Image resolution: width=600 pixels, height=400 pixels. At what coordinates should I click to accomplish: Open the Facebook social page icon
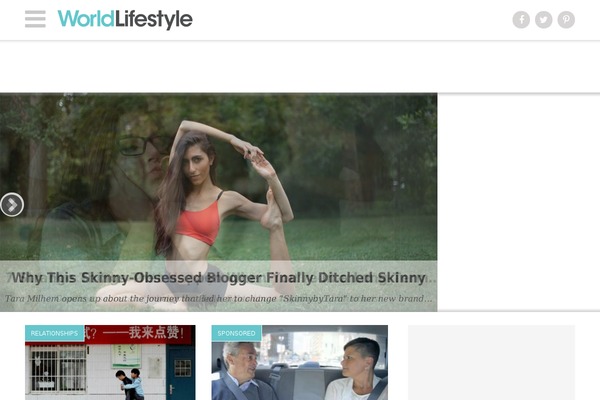[x=521, y=20]
